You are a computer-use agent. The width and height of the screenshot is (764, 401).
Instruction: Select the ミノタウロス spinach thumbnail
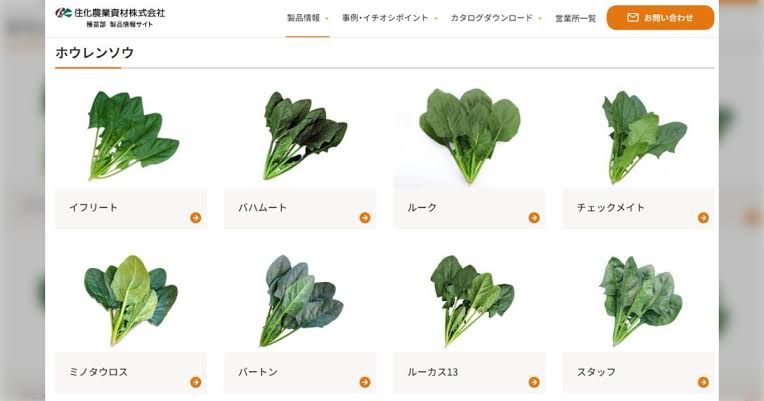(131, 300)
